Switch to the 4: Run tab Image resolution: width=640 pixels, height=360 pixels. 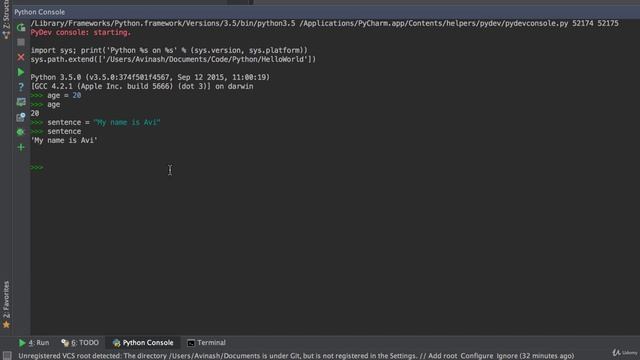(x=33, y=343)
